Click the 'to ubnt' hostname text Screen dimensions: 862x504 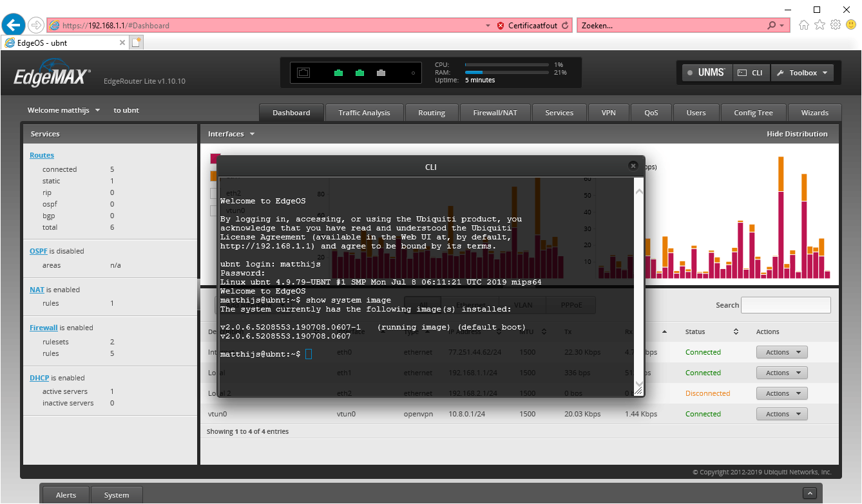tap(126, 110)
